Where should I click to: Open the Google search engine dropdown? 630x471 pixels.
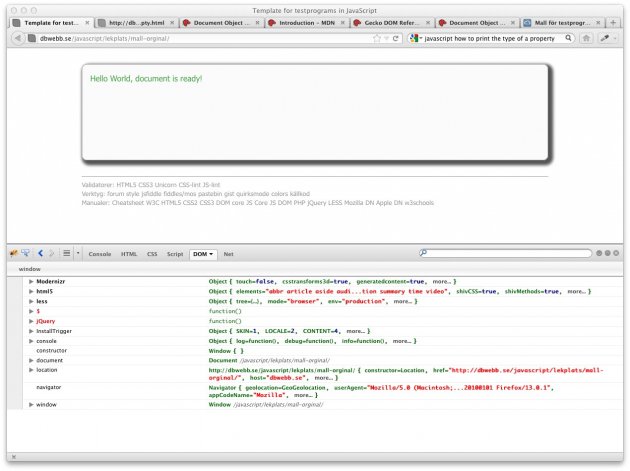416,38
